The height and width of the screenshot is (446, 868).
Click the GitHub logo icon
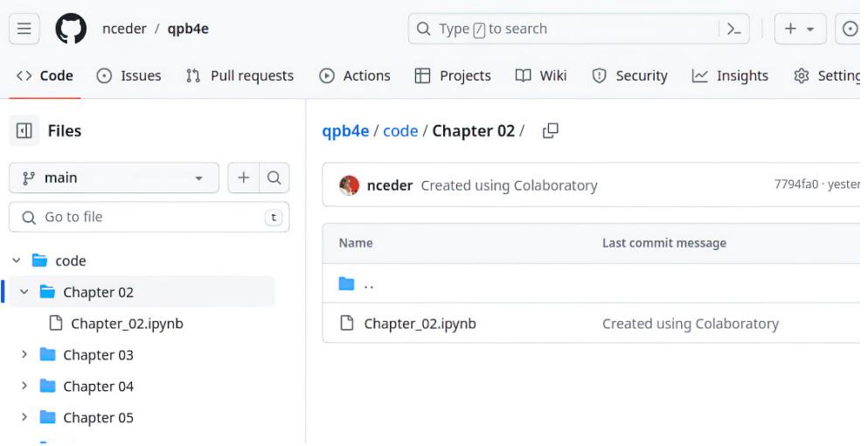pyautogui.click(x=71, y=29)
